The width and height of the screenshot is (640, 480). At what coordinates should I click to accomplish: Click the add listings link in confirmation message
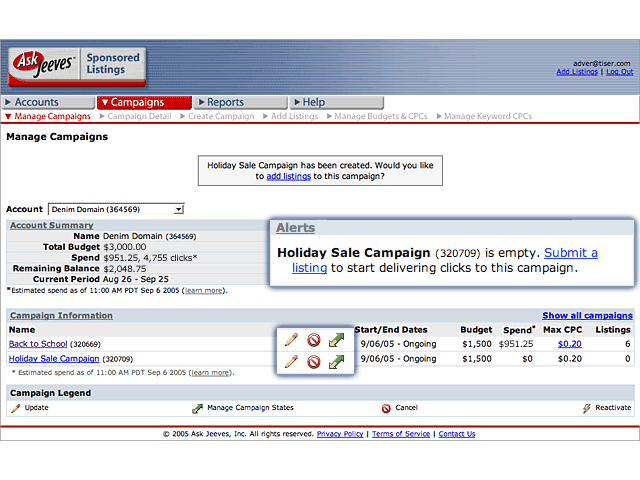pyautogui.click(x=289, y=176)
